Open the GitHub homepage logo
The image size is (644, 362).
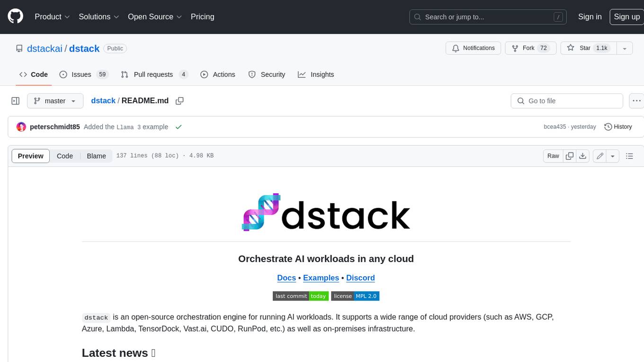point(16,17)
